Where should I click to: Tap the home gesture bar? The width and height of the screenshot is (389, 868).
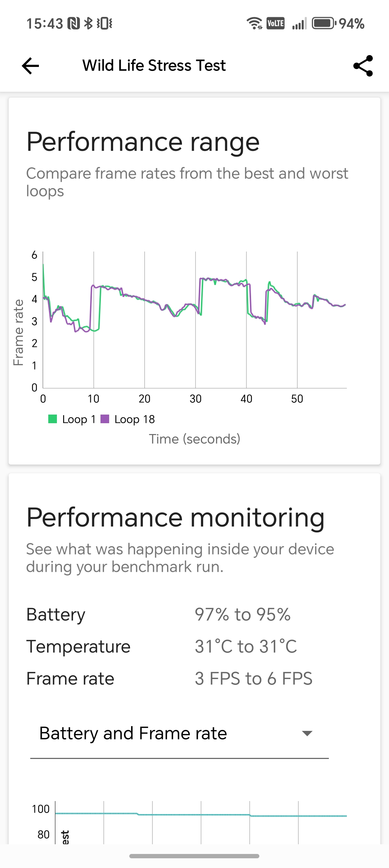tap(194, 856)
